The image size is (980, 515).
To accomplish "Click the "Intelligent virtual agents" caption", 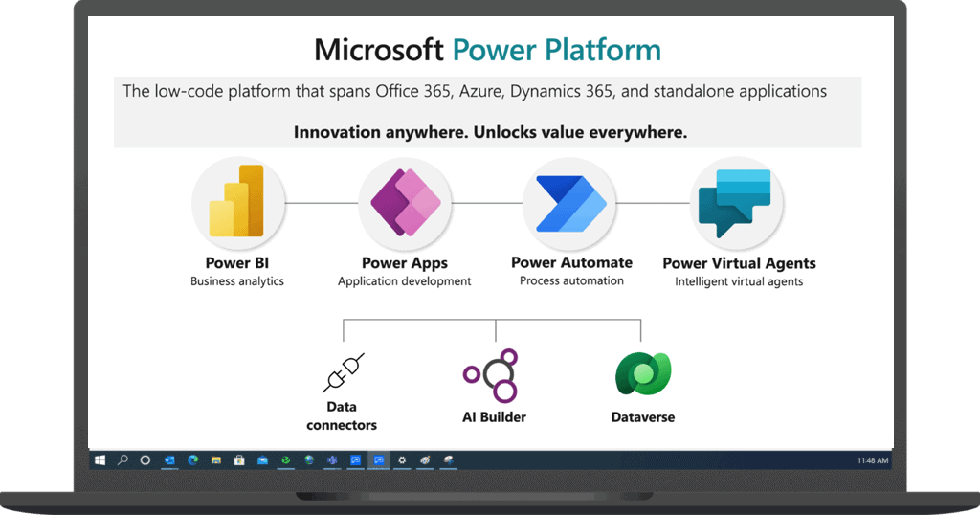I will [x=739, y=281].
